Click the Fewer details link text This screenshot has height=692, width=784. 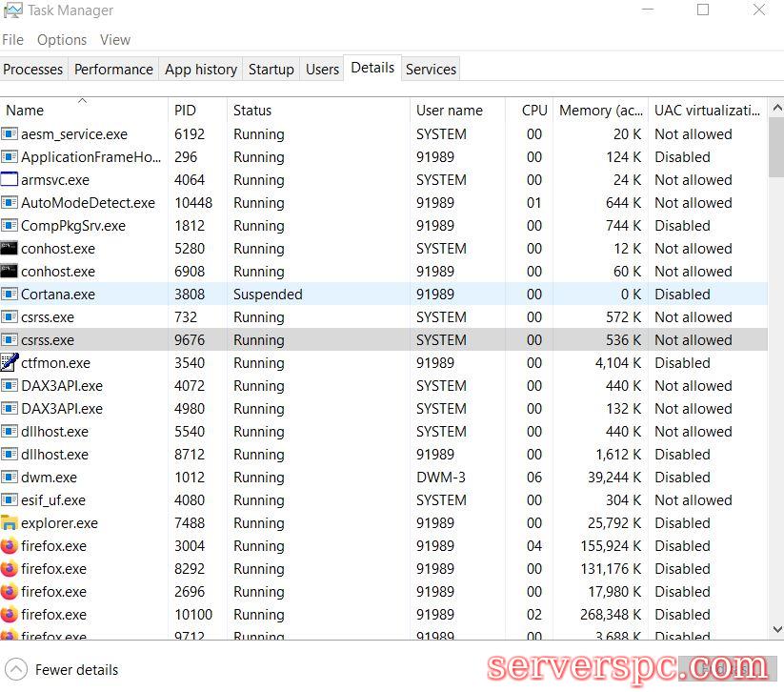[76, 670]
